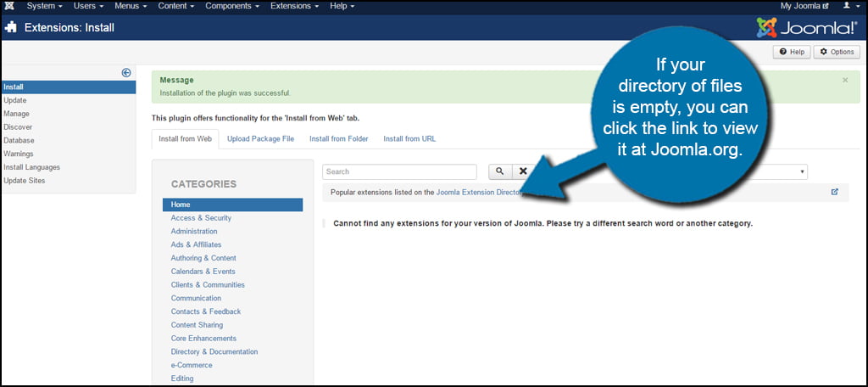
Task: Select Directory & Documentation category
Action: pos(214,351)
